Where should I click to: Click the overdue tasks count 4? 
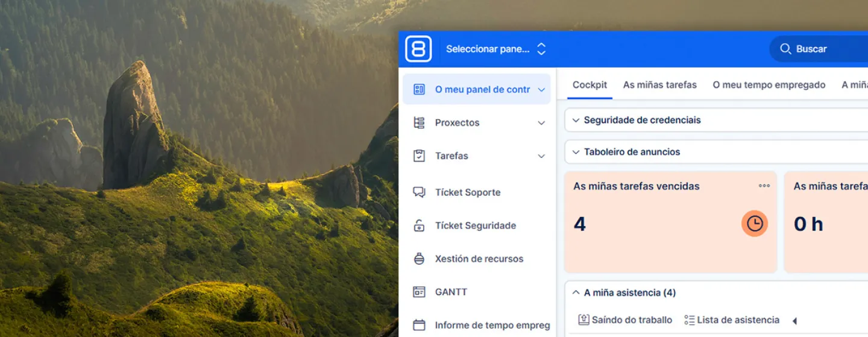580,224
